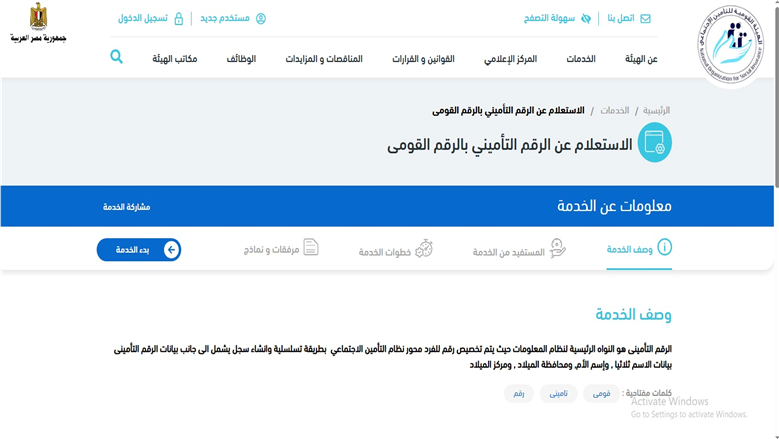Open تسجيل الدخول login link

point(143,18)
